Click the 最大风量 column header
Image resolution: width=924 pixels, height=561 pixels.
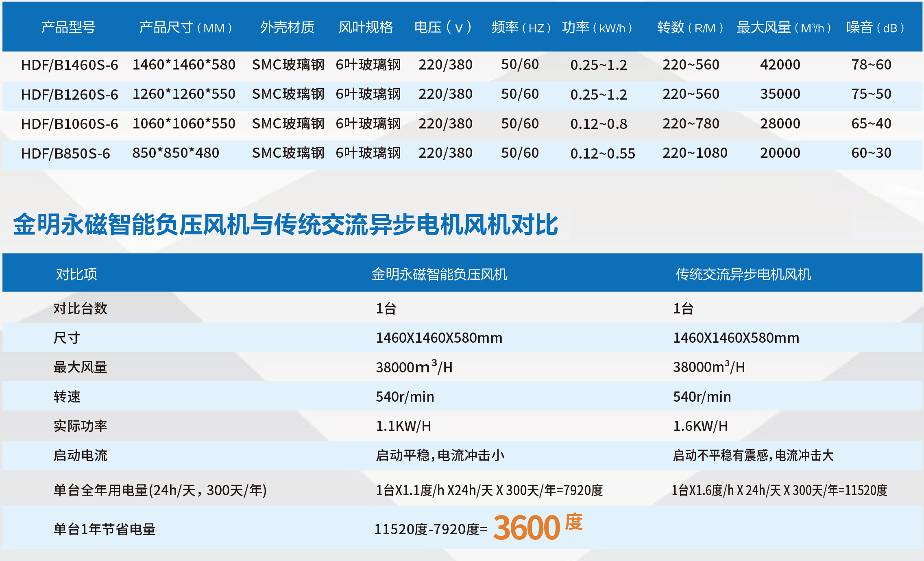pos(783,27)
